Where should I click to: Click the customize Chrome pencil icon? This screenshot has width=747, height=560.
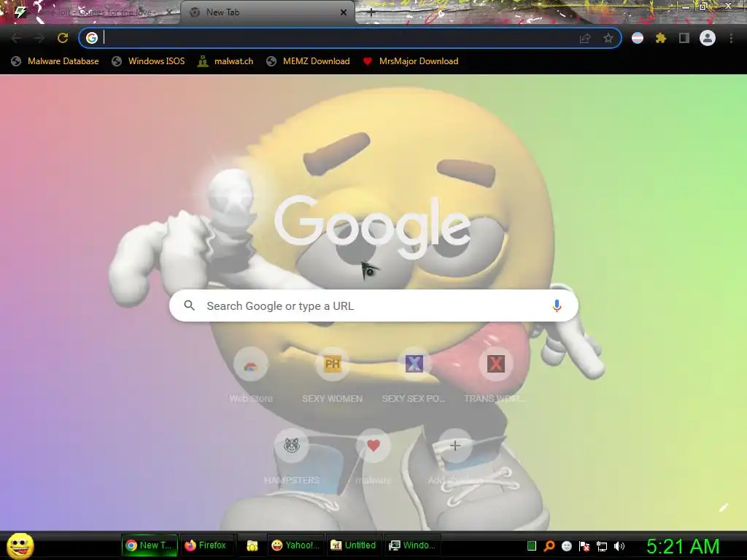(723, 507)
